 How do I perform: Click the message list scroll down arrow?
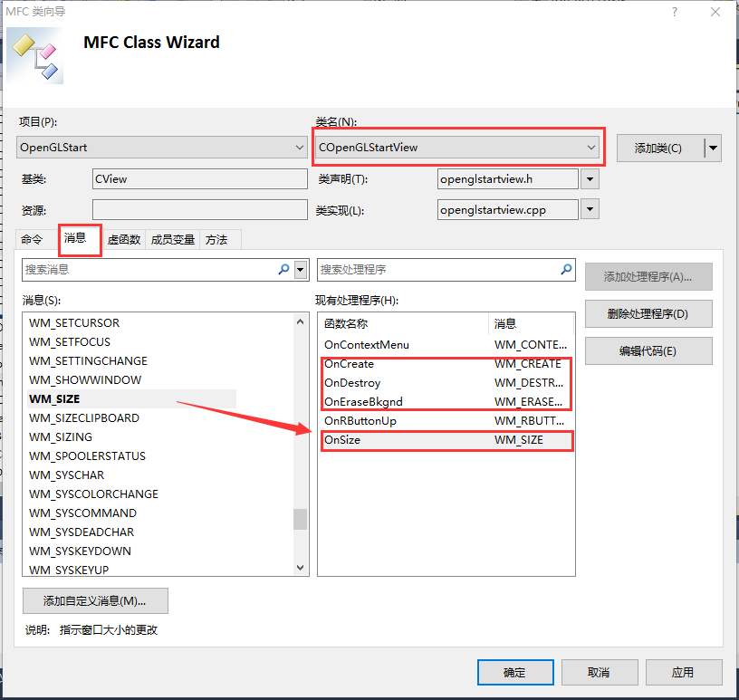click(x=301, y=568)
